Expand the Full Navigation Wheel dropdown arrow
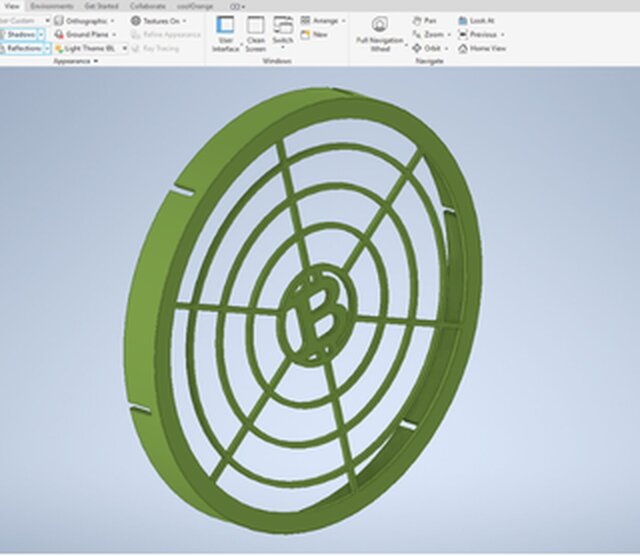 [x=406, y=44]
